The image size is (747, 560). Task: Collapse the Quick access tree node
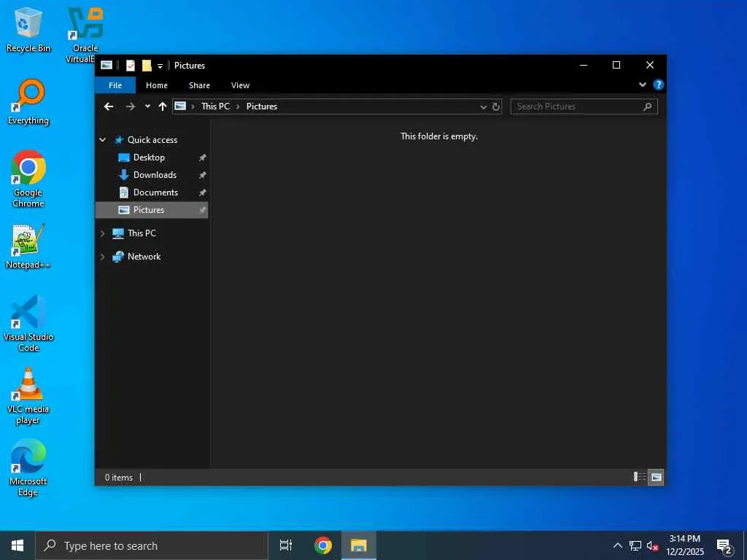[x=102, y=139]
